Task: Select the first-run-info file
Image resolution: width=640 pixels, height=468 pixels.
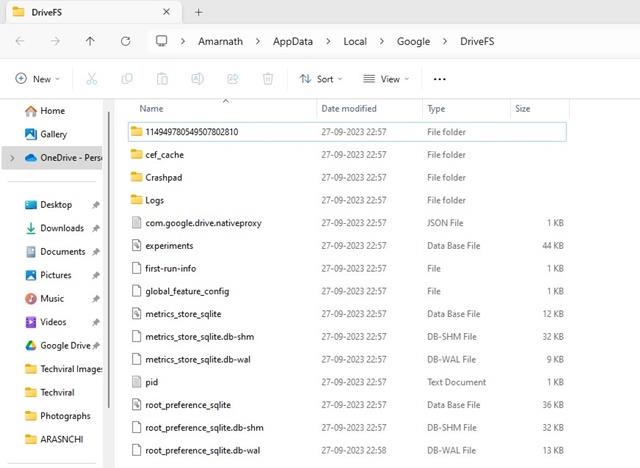Action: point(347,268)
